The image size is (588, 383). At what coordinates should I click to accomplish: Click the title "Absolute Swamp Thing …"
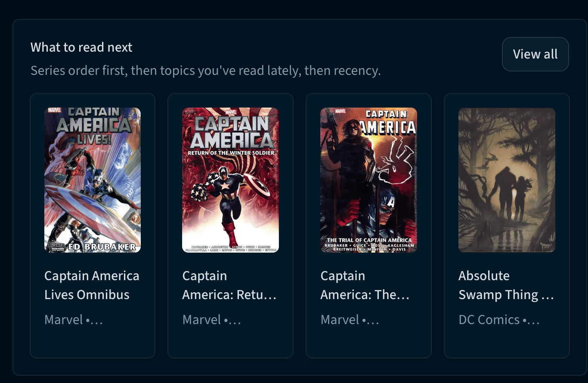506,285
